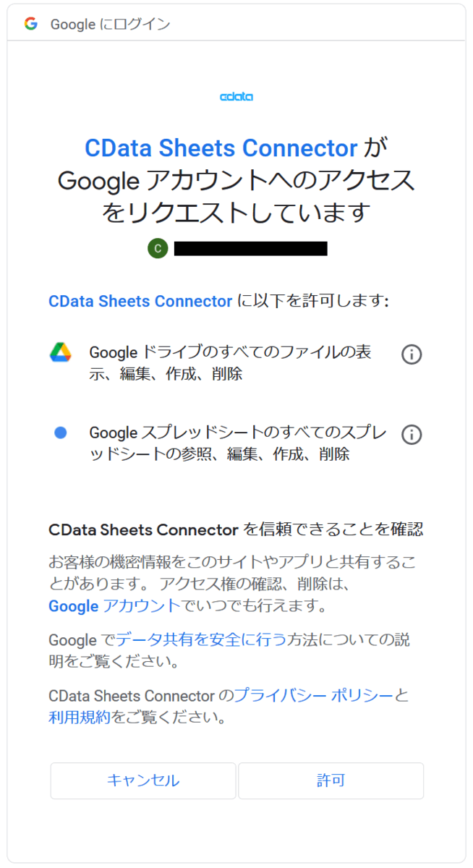Click the Google Spreadsheet permission description text
The image size is (473, 868).
coord(237,443)
